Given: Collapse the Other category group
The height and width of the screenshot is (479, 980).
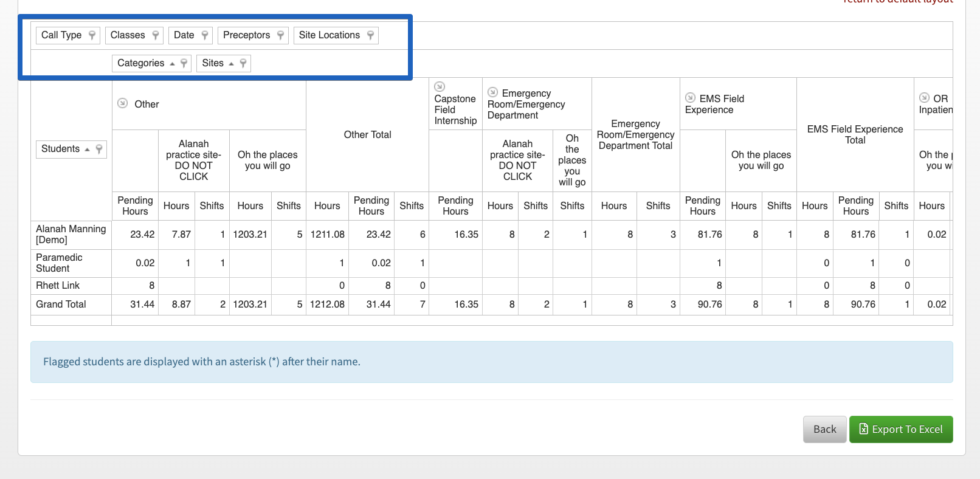Looking at the screenshot, I should [122, 103].
